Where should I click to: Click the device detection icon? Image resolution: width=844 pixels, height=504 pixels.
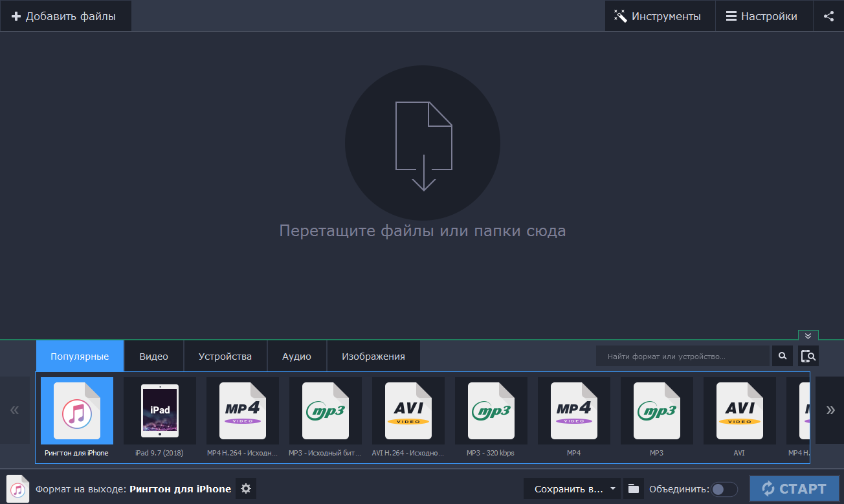(x=808, y=356)
